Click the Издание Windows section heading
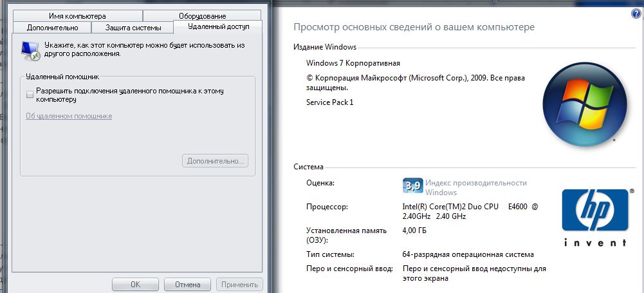The image size is (644, 293). (x=325, y=47)
